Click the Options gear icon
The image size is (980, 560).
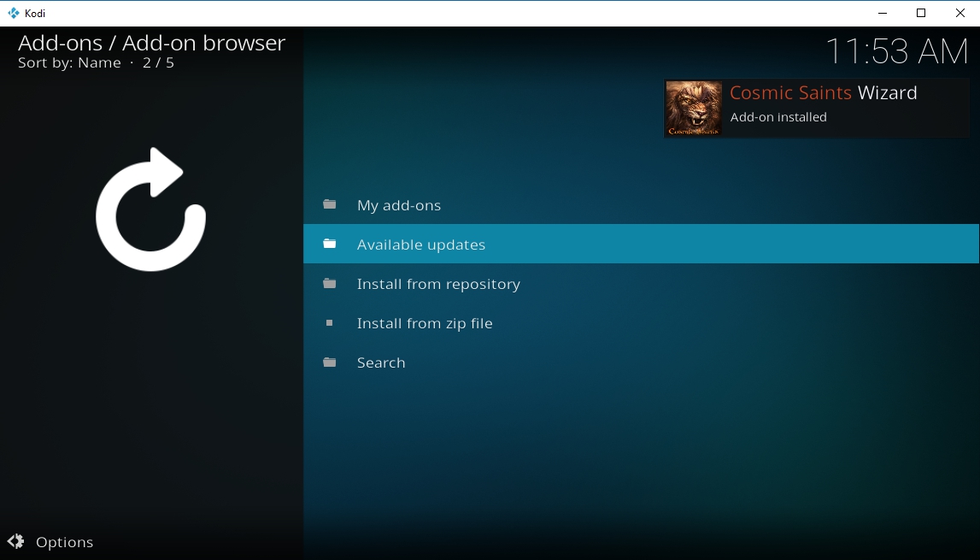click(x=15, y=541)
